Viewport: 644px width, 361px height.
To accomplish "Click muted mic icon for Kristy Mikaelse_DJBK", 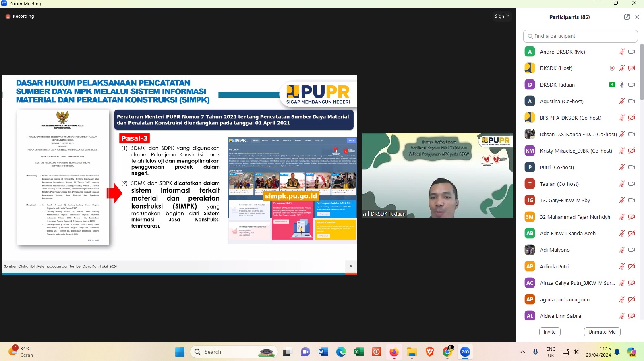I will click(622, 151).
